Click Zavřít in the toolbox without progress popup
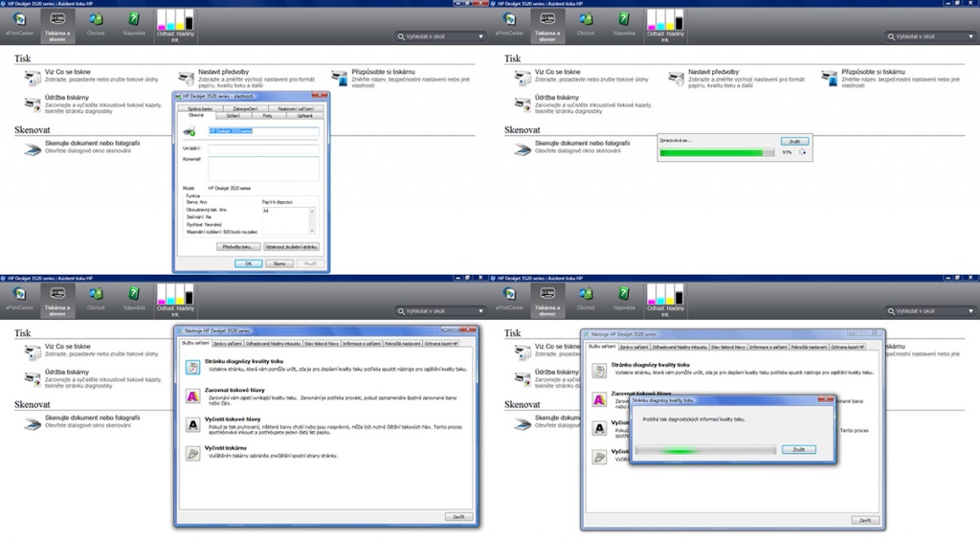 458,517
